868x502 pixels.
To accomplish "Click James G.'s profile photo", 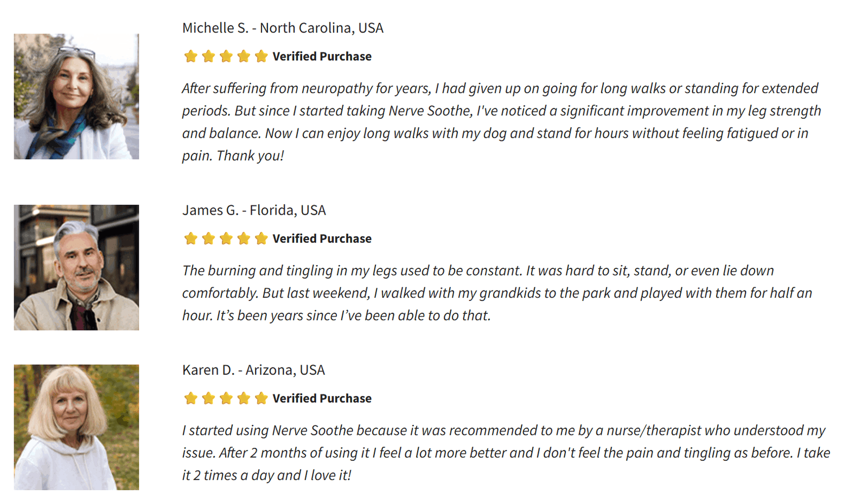I will pos(76,267).
